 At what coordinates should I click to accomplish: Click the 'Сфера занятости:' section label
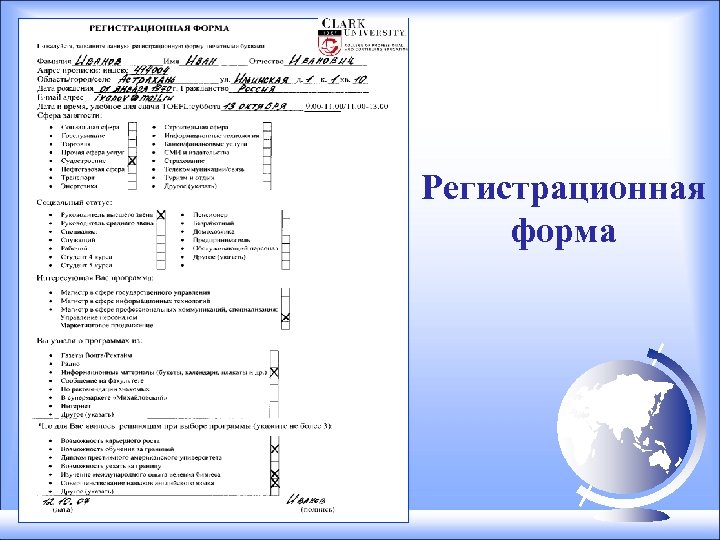pyautogui.click(x=69, y=115)
